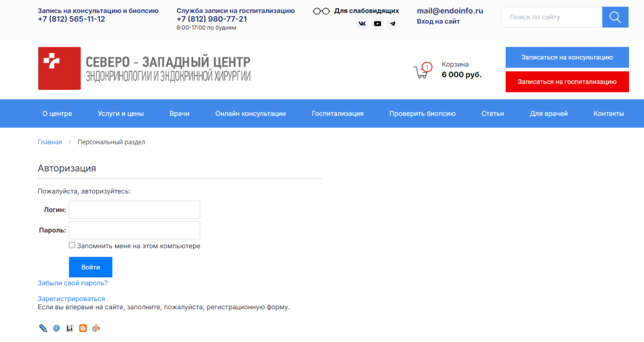644x342 pixels.
Task: Click 'Записаться на госпитализацию' red button
Action: coord(567,82)
